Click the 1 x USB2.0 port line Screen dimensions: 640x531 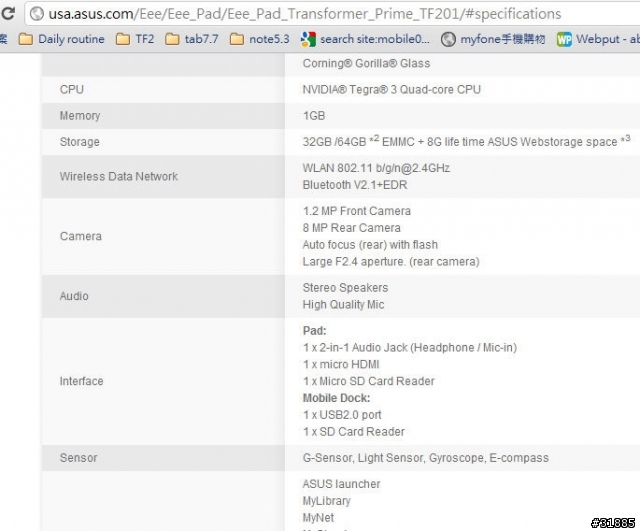[342, 415]
